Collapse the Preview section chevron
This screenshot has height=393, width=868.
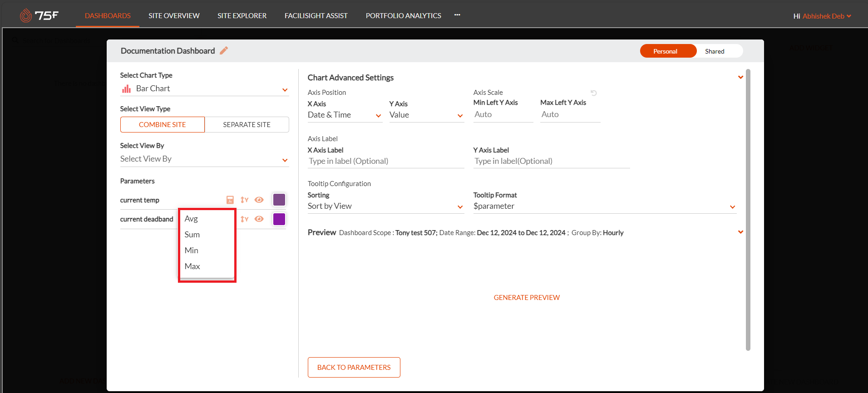(740, 232)
